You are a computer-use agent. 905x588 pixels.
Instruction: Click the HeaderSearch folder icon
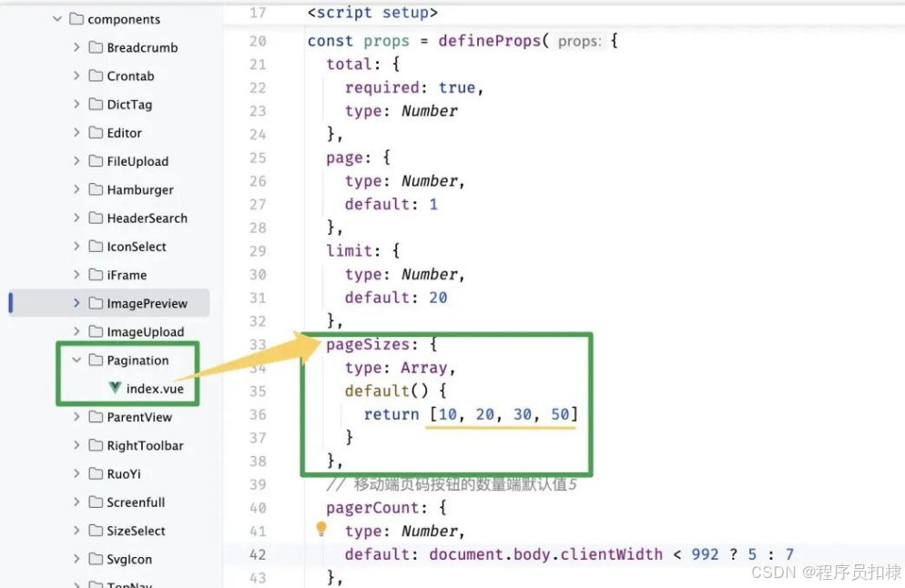point(96,218)
